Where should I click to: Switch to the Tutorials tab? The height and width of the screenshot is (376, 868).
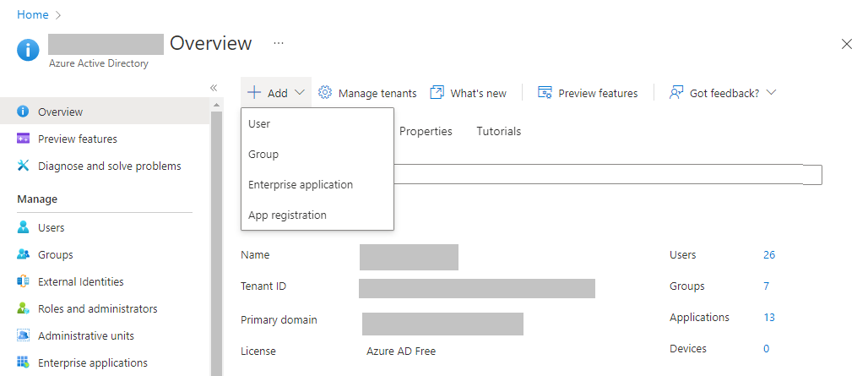pyautogui.click(x=499, y=131)
